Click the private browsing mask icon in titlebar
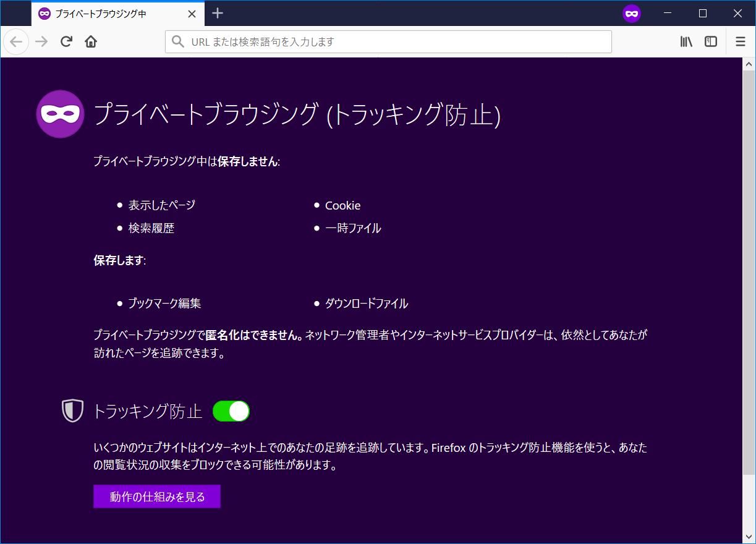Image resolution: width=756 pixels, height=544 pixels. click(x=632, y=14)
